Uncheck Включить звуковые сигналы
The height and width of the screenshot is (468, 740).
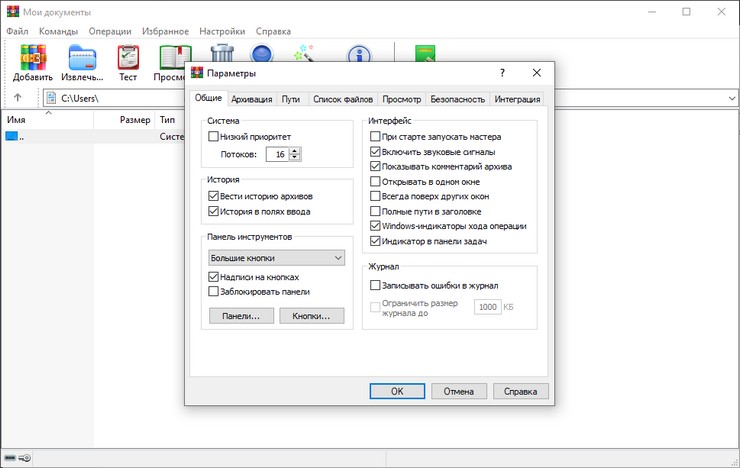click(x=375, y=151)
